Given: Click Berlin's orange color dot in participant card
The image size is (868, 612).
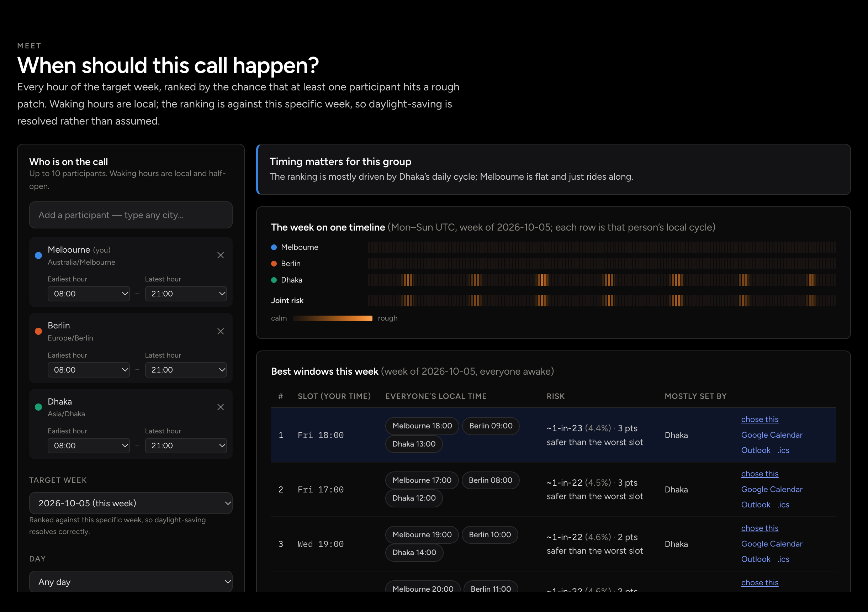Looking at the screenshot, I should click(38, 331).
